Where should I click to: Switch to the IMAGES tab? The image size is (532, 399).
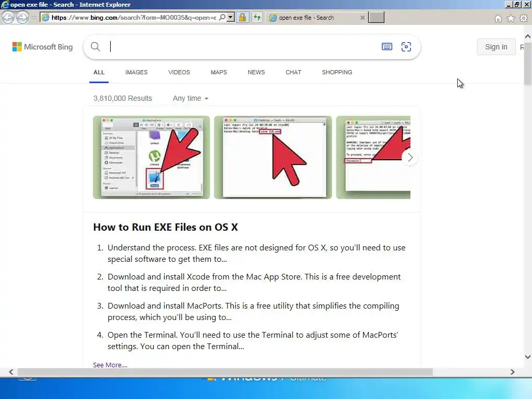(x=137, y=72)
